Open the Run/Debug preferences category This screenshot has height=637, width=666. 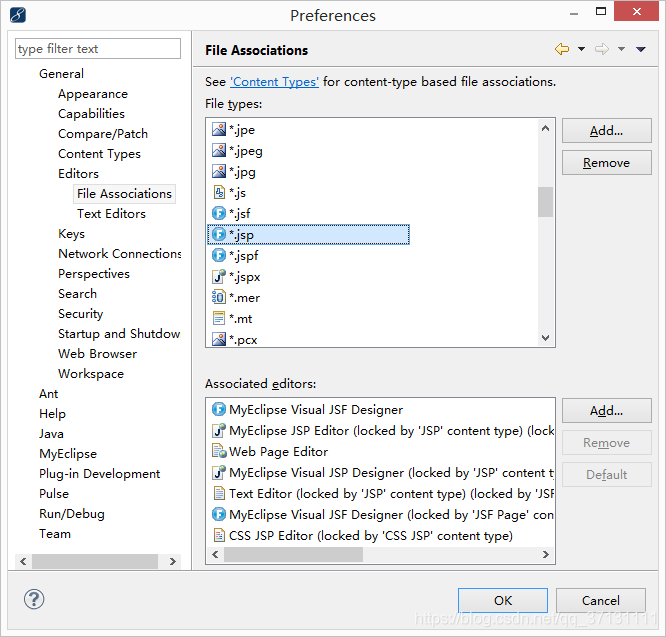[72, 514]
